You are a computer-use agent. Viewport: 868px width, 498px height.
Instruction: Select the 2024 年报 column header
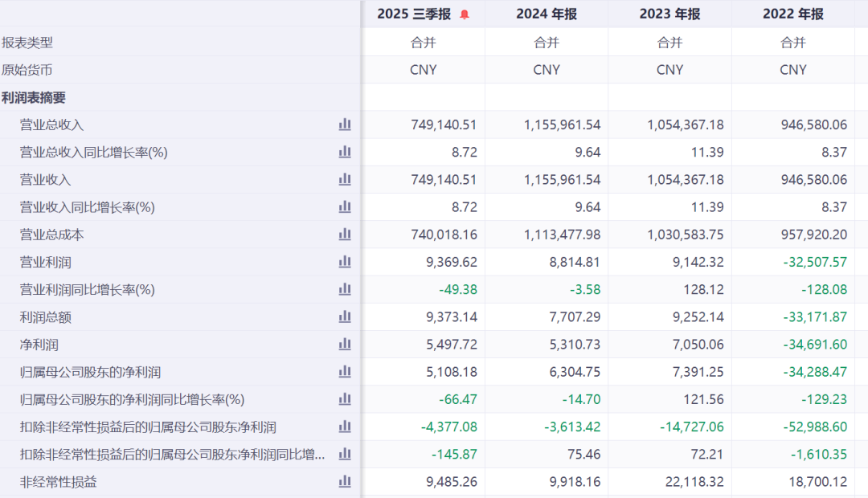[547, 14]
